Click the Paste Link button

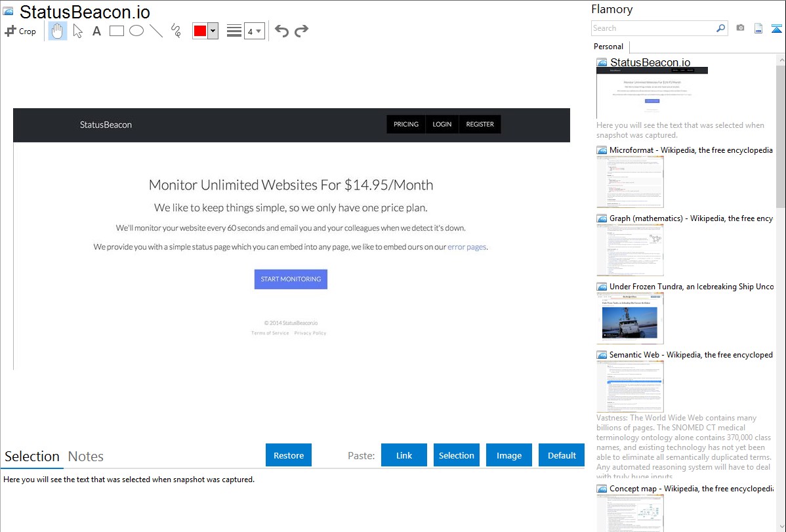pos(404,455)
